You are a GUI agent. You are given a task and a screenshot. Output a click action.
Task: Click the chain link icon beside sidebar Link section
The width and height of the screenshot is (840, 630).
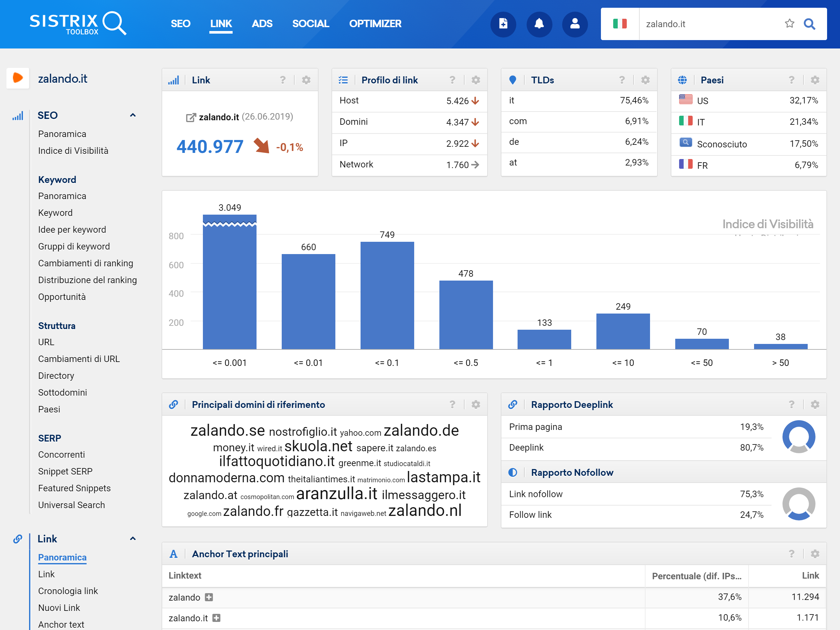[x=18, y=539]
